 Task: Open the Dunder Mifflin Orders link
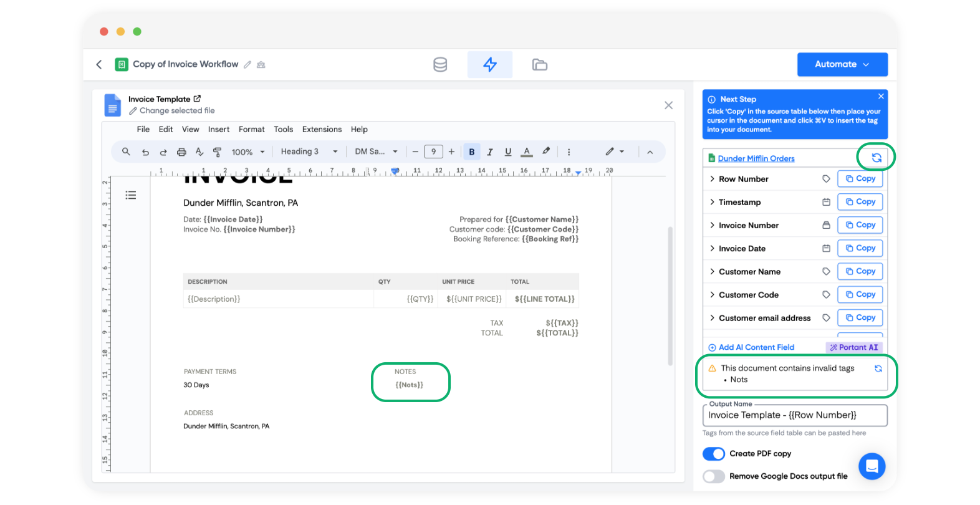point(756,159)
